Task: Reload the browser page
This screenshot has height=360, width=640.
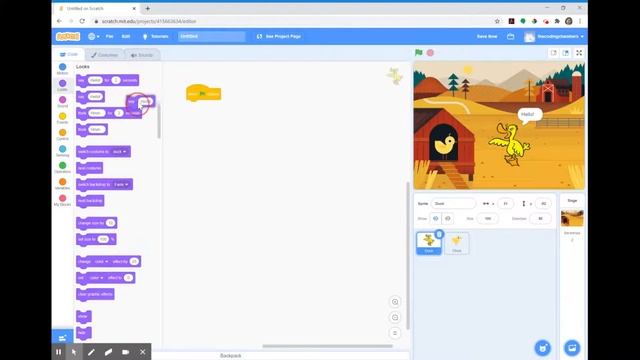Action: click(82, 21)
